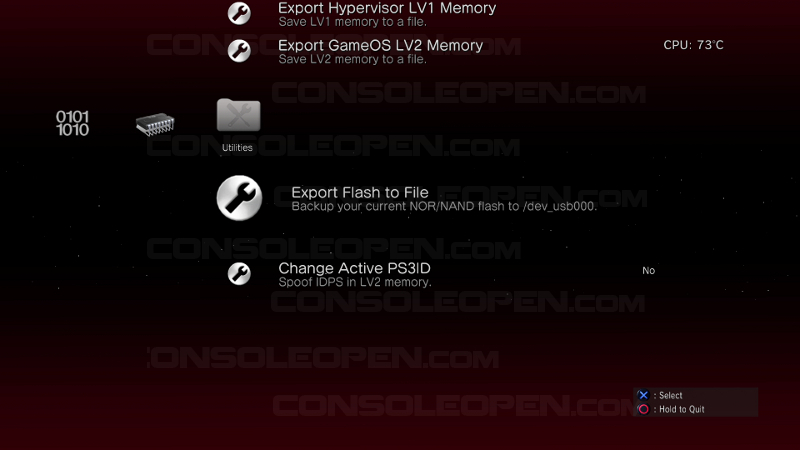Viewport: 800px width, 450px height.
Task: Click the Utilities category label
Action: click(x=237, y=147)
